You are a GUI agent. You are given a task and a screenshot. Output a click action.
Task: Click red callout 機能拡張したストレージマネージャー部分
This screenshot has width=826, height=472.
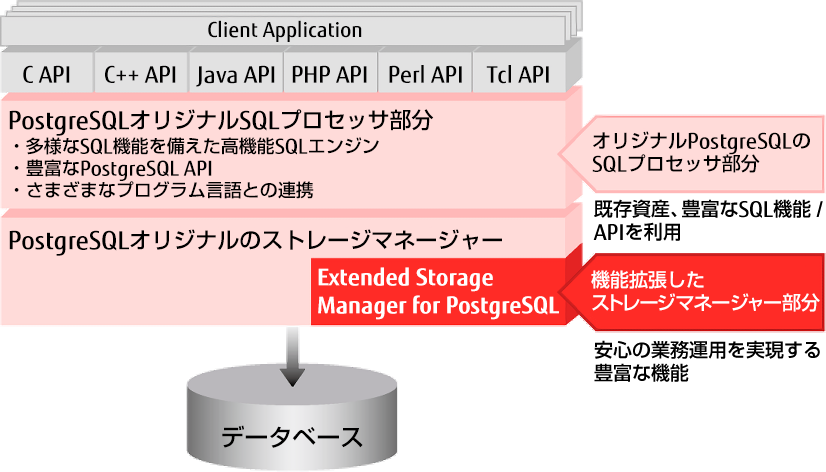[x=691, y=292]
